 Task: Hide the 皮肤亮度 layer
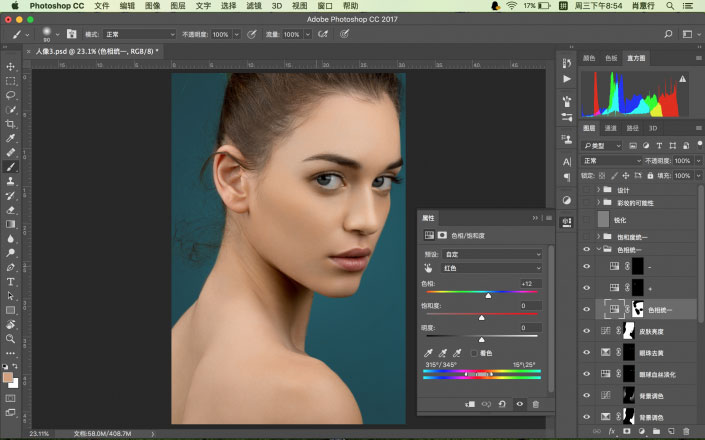click(x=587, y=331)
